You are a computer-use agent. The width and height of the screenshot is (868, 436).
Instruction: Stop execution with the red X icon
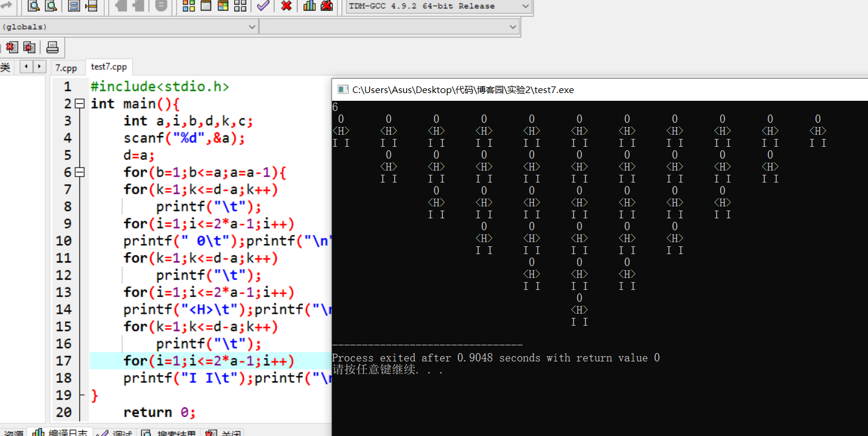tap(286, 6)
